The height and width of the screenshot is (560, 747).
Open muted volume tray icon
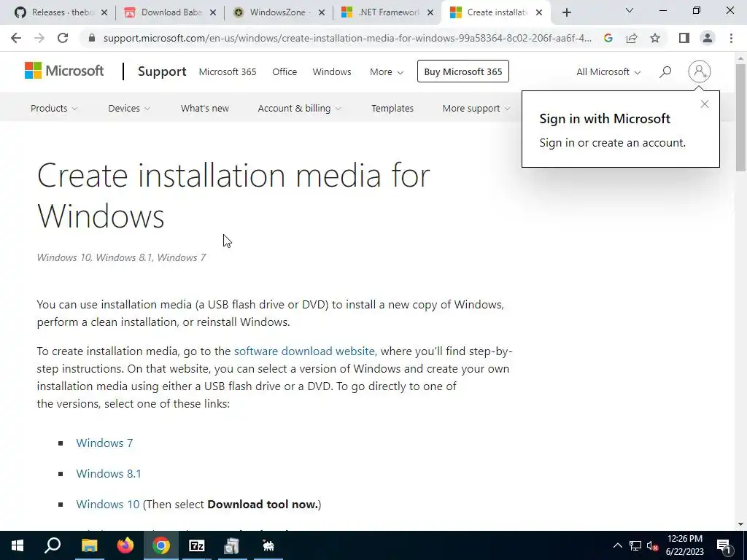click(x=652, y=545)
